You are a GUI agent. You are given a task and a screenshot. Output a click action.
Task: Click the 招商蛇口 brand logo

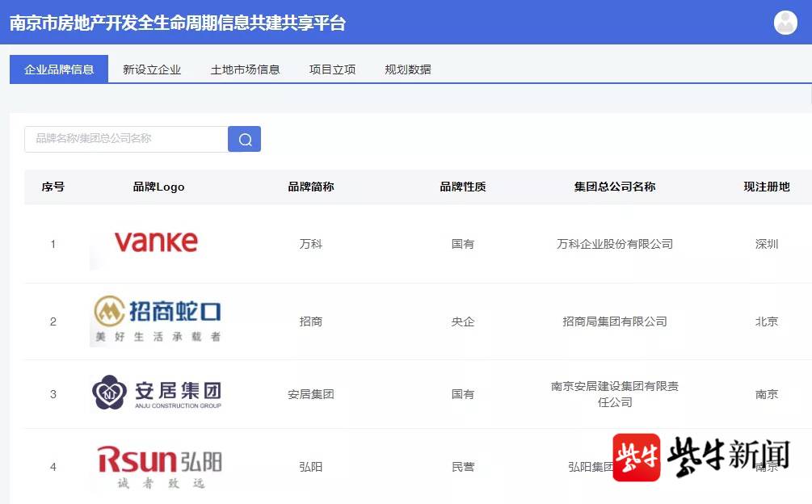pos(157,319)
